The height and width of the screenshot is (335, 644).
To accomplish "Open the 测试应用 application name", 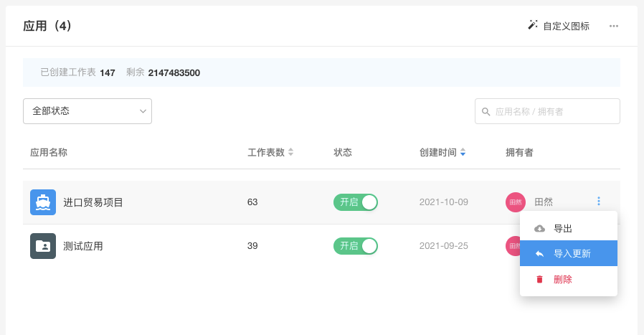I will pyautogui.click(x=83, y=246).
